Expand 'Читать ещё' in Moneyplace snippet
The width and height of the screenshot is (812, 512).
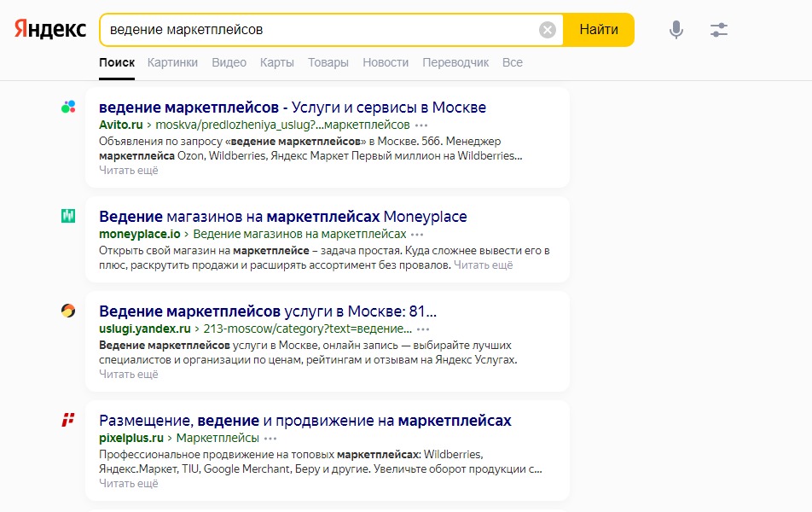pyautogui.click(x=483, y=265)
